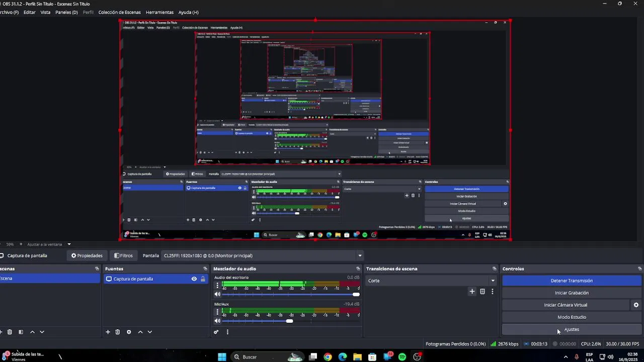The width and height of the screenshot is (644, 362).
Task: Click the CPU: 2.6% status text
Action: click(591, 344)
